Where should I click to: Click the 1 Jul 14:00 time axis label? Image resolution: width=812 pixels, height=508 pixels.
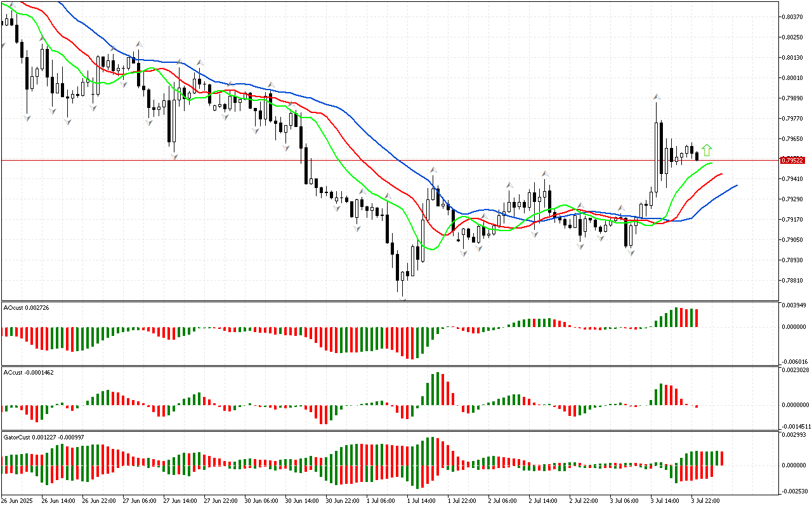pos(421,501)
